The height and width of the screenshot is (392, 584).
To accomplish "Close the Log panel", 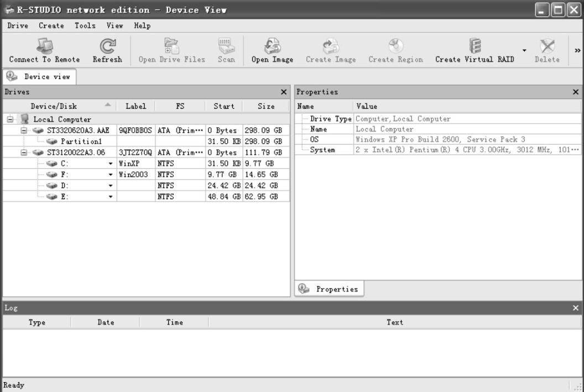I will (x=576, y=308).
